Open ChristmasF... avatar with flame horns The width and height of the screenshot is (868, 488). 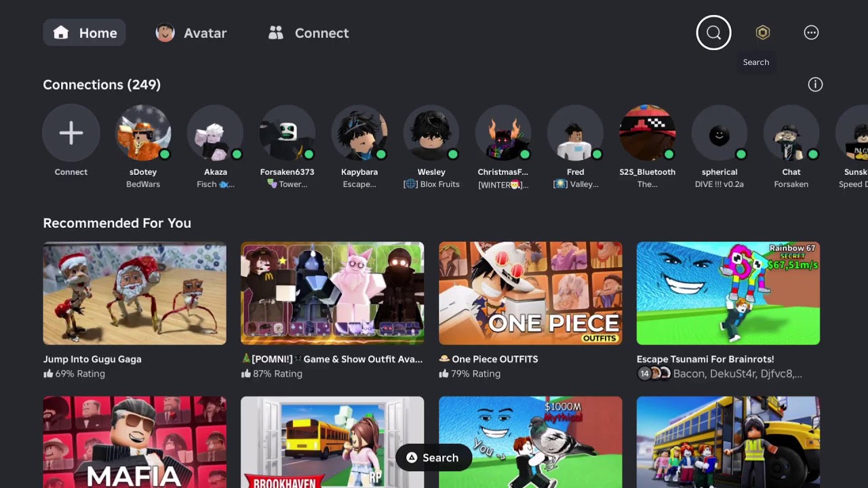(503, 133)
